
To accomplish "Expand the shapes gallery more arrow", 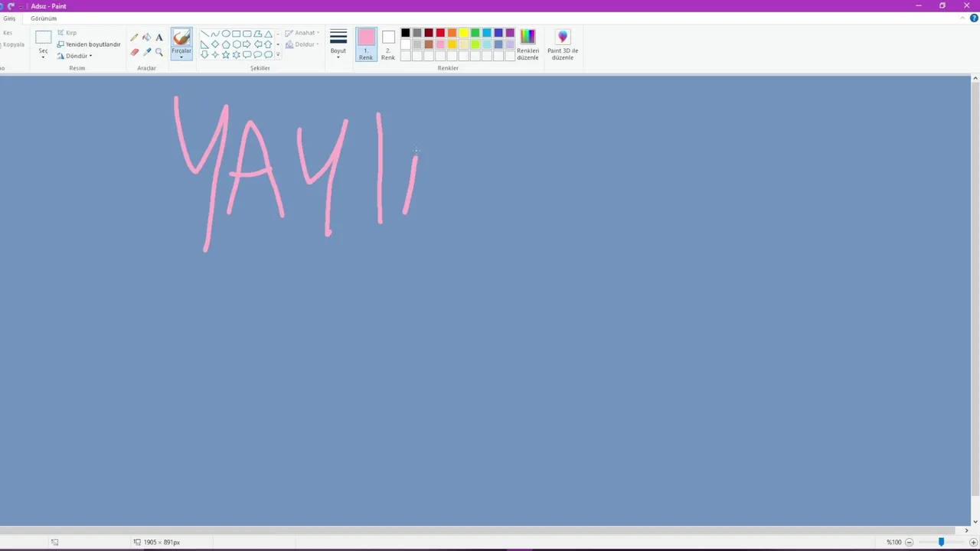I will pyautogui.click(x=278, y=54).
